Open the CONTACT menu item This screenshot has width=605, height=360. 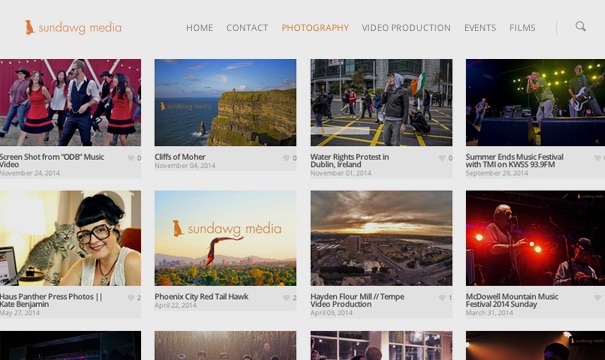(x=247, y=28)
